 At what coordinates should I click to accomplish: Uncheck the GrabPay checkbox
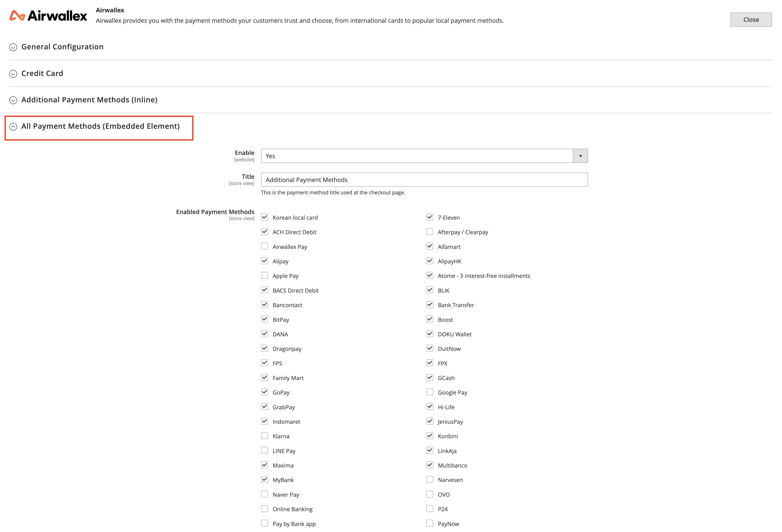coord(265,406)
